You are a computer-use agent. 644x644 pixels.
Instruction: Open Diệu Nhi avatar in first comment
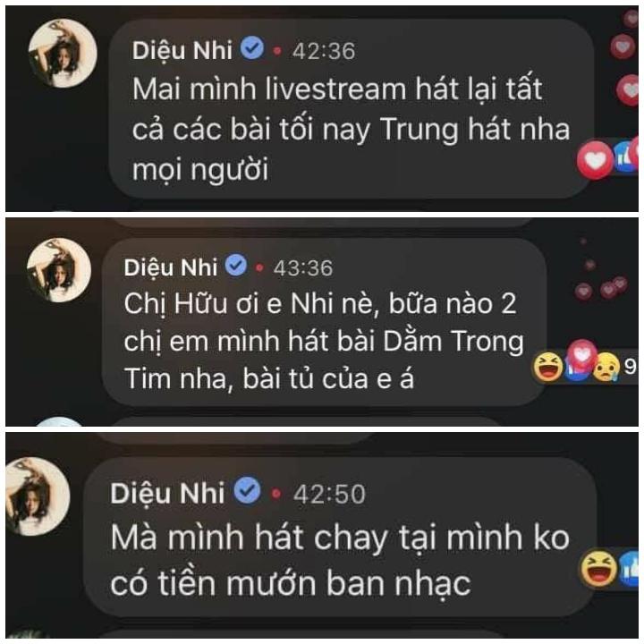point(63,54)
